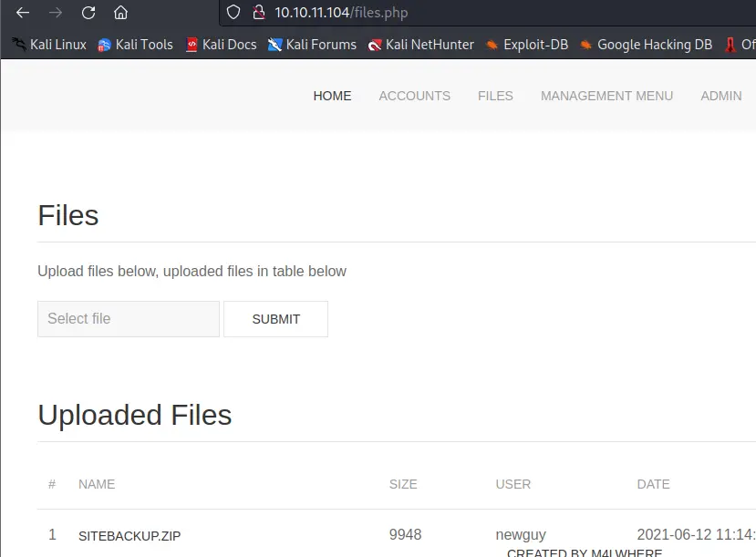Viewport: 756px width, 557px height.
Task: Open the Kali Tools bookmark
Action: 136,45
